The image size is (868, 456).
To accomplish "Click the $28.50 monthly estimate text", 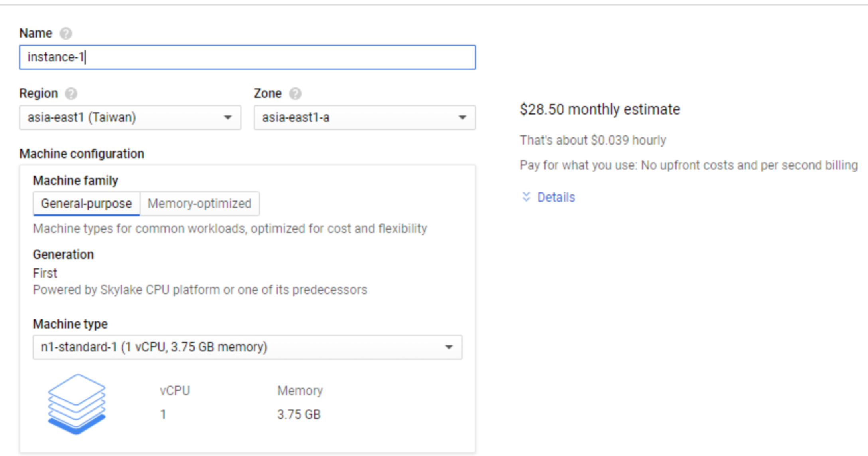I will coord(600,109).
